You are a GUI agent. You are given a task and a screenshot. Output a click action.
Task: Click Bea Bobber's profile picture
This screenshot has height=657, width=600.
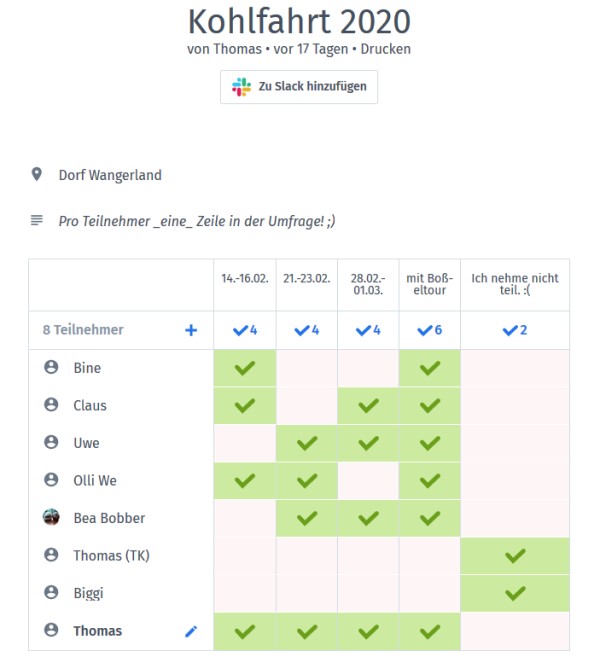(51, 517)
